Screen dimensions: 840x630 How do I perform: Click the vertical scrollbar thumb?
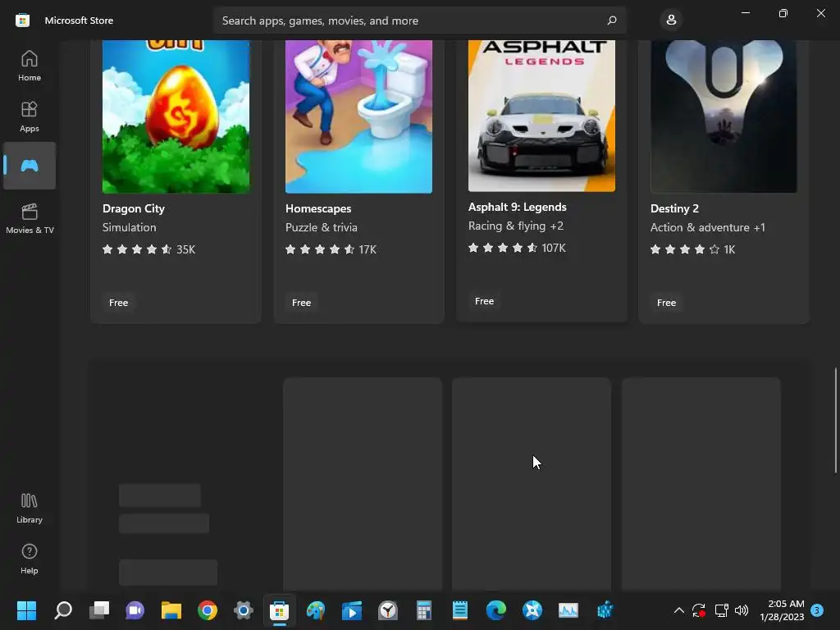(x=835, y=421)
